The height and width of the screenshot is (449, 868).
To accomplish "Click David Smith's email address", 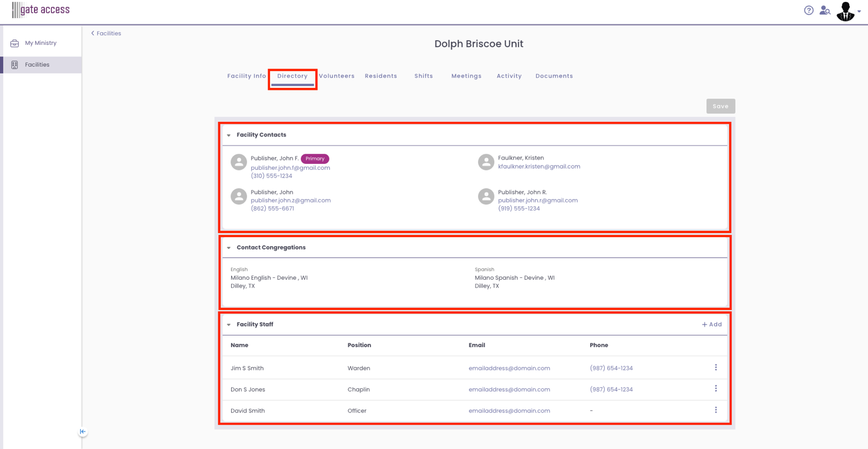I will coord(510,411).
